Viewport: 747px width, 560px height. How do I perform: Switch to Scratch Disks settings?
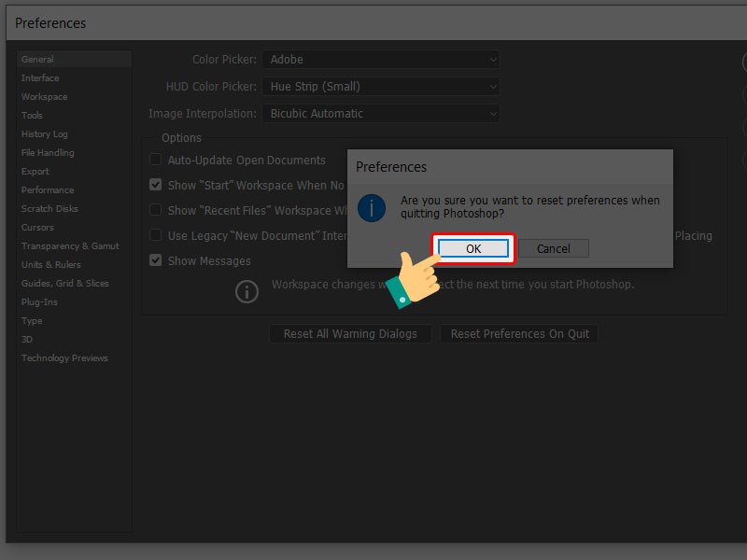[49, 209]
